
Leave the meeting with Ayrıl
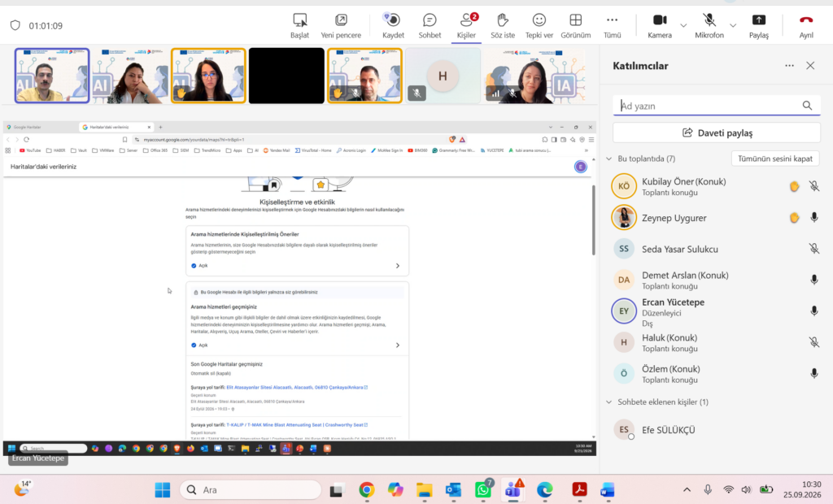(806, 25)
